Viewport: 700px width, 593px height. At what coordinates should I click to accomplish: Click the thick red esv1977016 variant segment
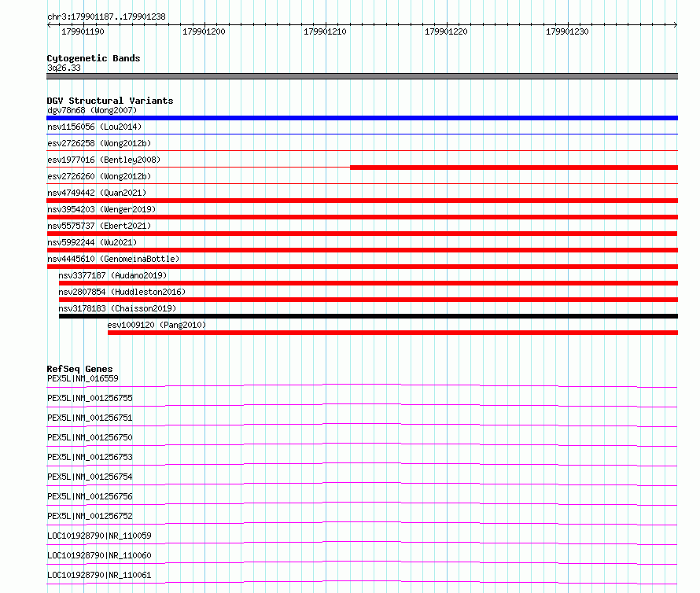pos(514,168)
